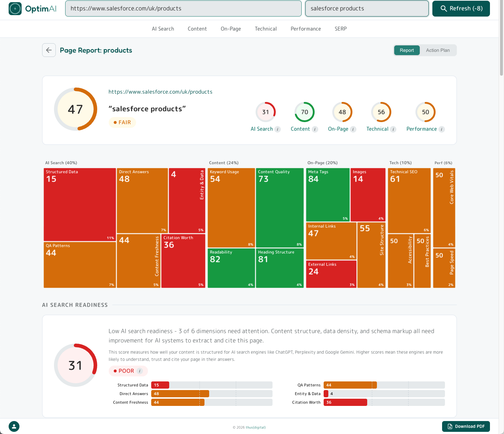504x434 pixels.
Task: Select the Best Practices treemap tile
Action: (x=423, y=261)
